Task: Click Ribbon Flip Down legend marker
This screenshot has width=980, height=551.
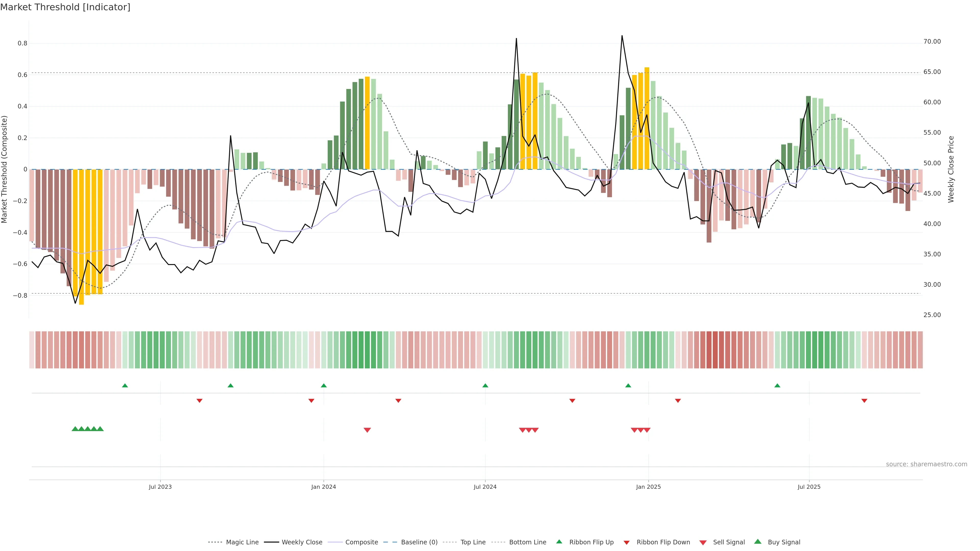Action: point(627,542)
